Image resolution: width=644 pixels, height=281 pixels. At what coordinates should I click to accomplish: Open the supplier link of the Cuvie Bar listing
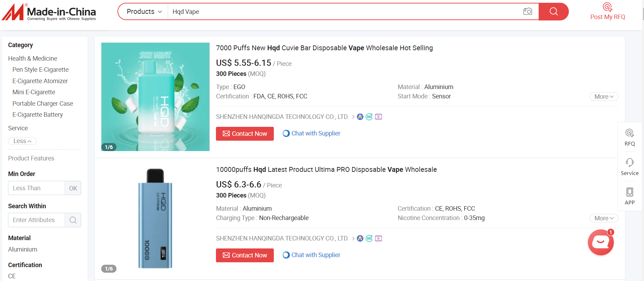282,117
